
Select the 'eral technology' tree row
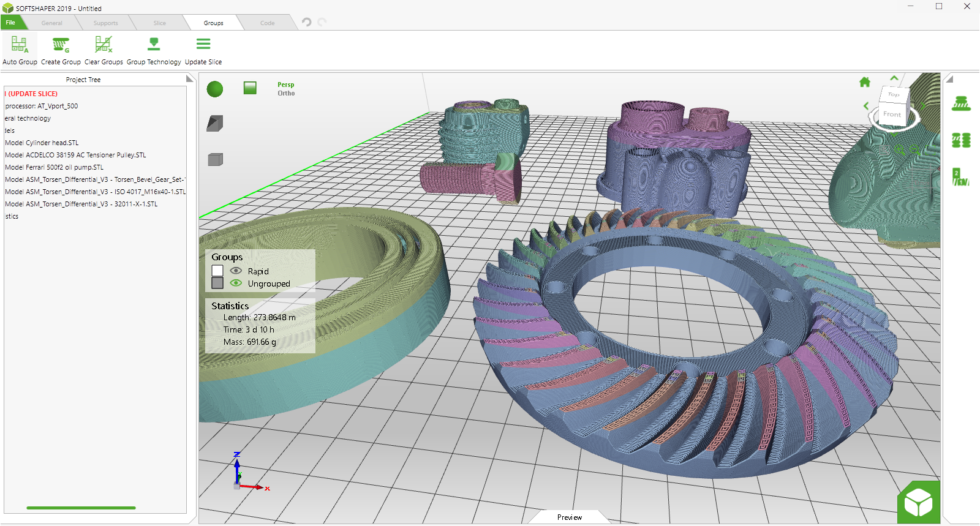[x=28, y=118]
